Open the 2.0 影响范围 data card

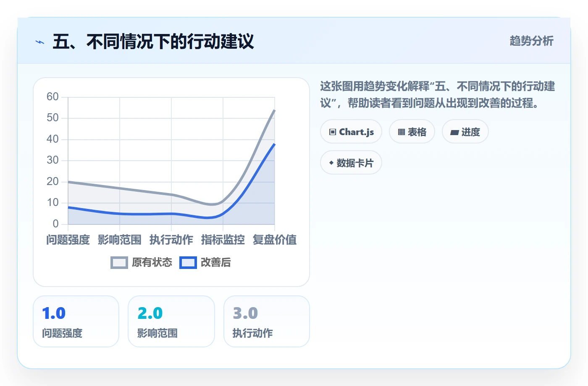(x=171, y=321)
